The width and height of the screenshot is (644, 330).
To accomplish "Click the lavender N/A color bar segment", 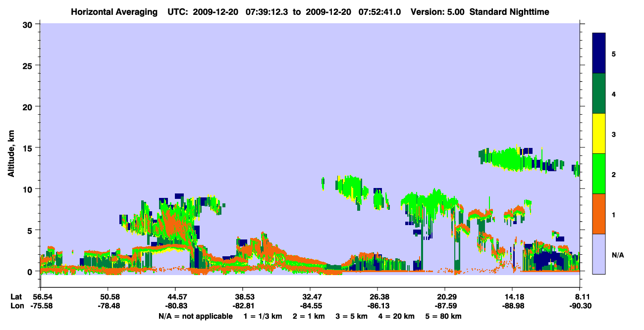I will [599, 254].
